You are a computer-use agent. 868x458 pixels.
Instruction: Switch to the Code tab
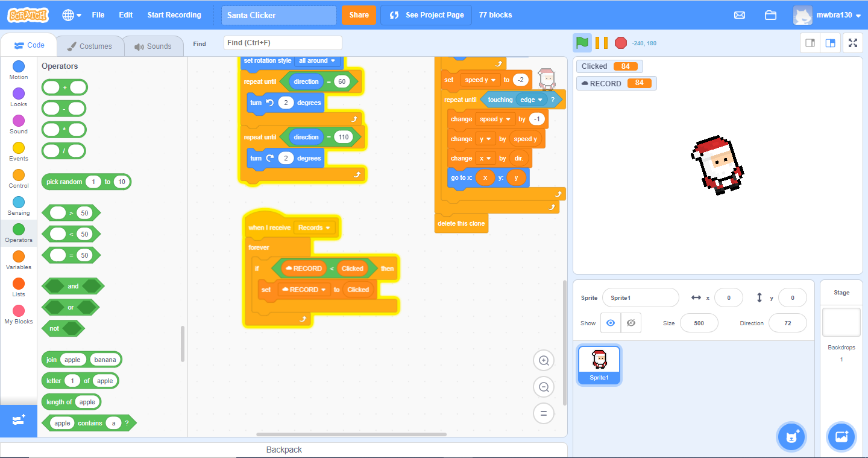[29, 45]
